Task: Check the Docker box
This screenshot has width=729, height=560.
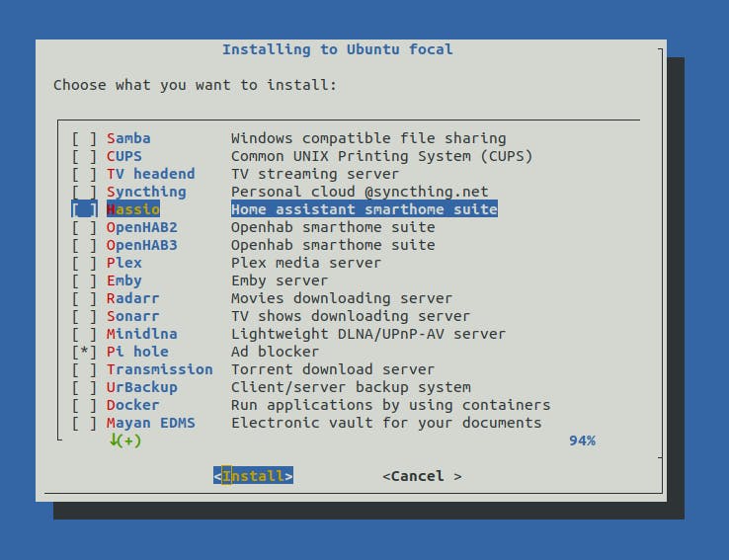Action: pyautogui.click(x=84, y=405)
